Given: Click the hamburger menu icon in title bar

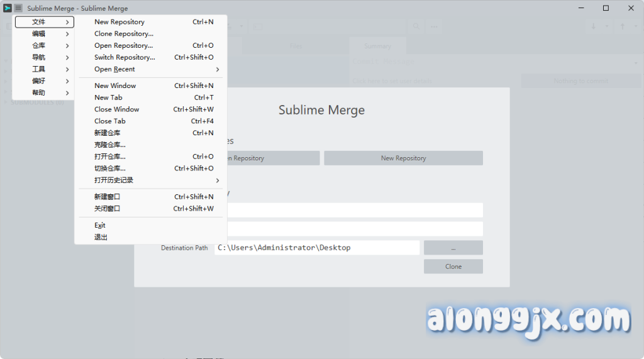Looking at the screenshot, I should point(18,8).
